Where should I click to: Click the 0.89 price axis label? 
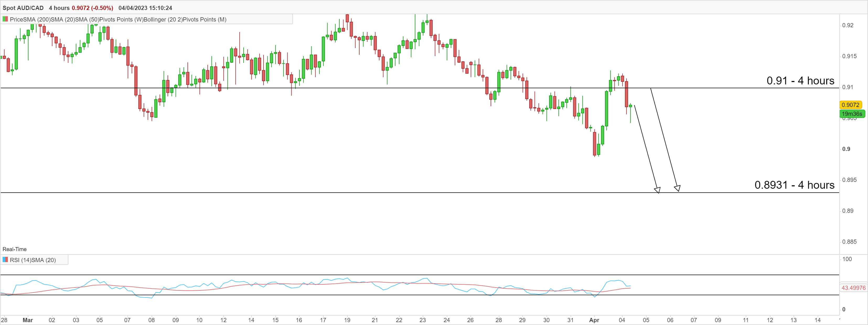coord(848,211)
